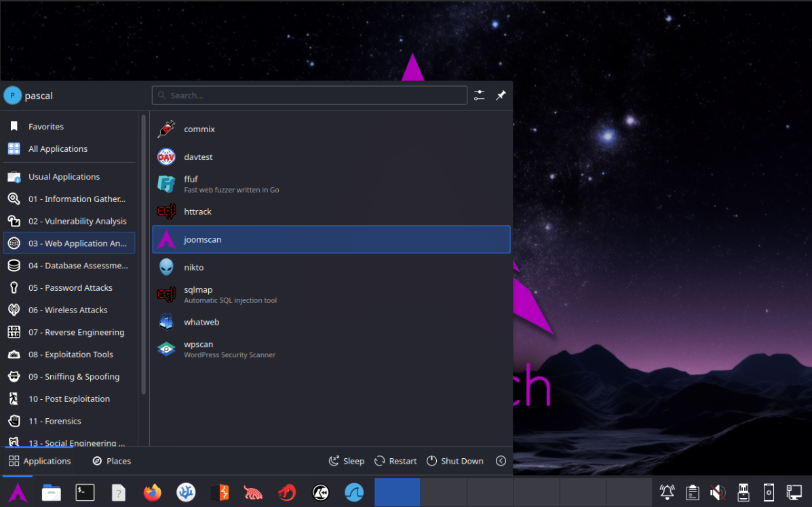Launch Wireshark from the taskbar

pos(354,493)
